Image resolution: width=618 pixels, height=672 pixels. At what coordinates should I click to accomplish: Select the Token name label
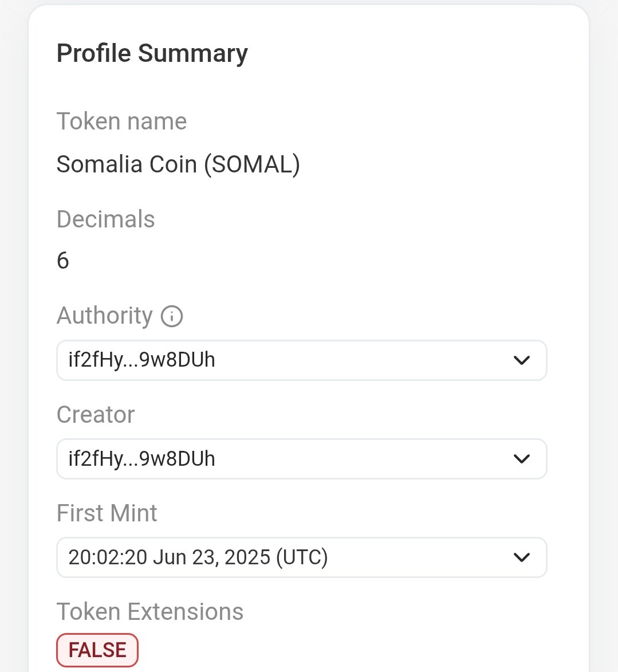(121, 121)
